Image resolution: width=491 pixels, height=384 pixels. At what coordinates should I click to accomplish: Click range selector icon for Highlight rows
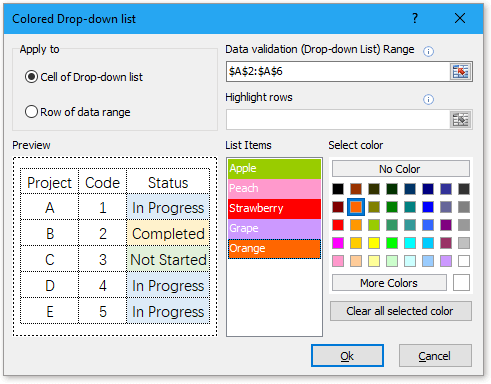pos(460,119)
